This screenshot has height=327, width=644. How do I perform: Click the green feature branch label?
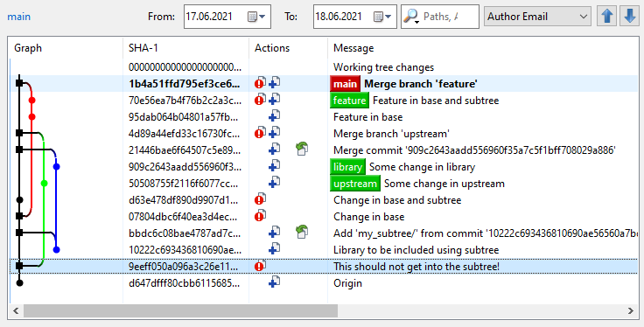[349, 101]
